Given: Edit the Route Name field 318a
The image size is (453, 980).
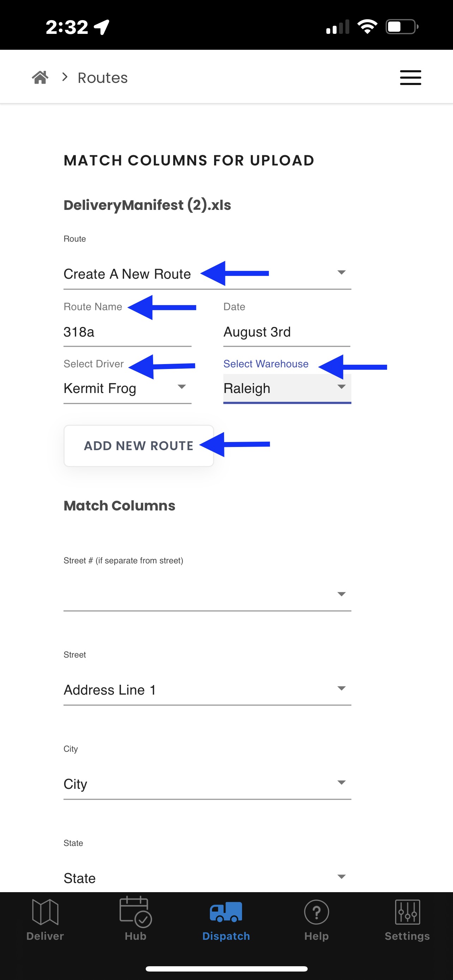Looking at the screenshot, I should (x=127, y=332).
